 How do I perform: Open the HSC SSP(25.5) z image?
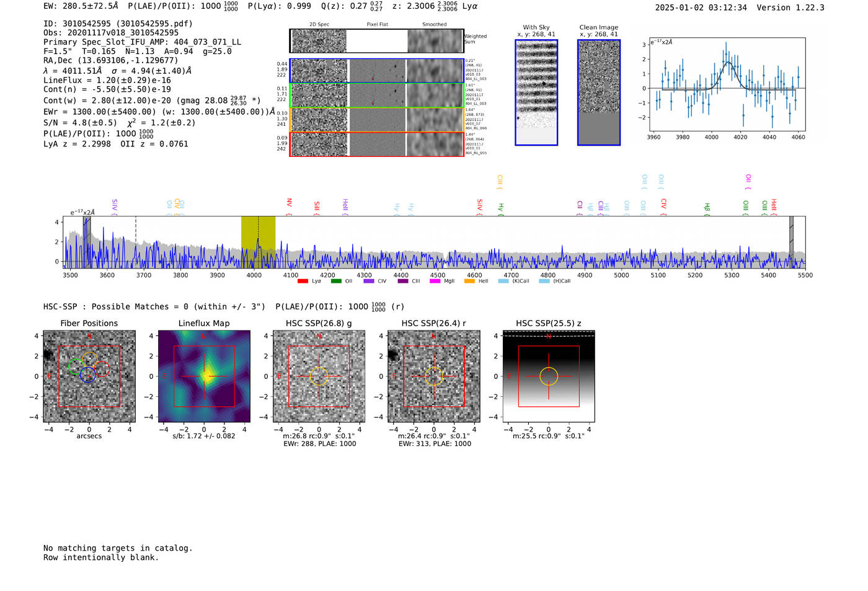tap(549, 376)
